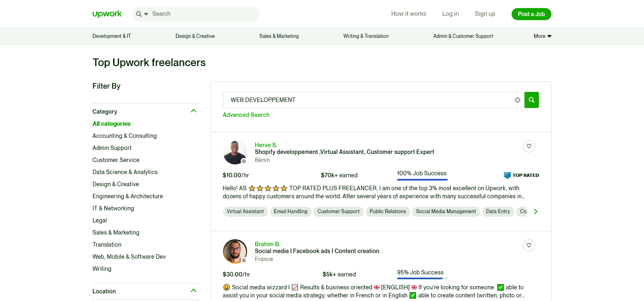
Task: Click the Top Rated badge
Action: (521, 175)
